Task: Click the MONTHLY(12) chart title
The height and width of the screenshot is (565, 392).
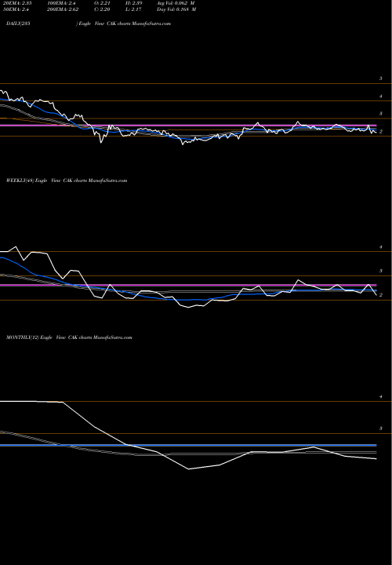Action: tap(69, 337)
